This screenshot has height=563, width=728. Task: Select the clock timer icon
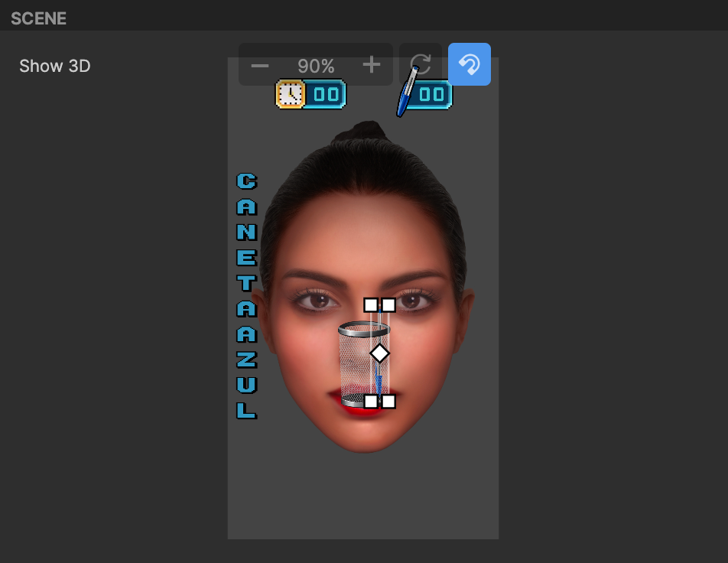[x=291, y=94]
